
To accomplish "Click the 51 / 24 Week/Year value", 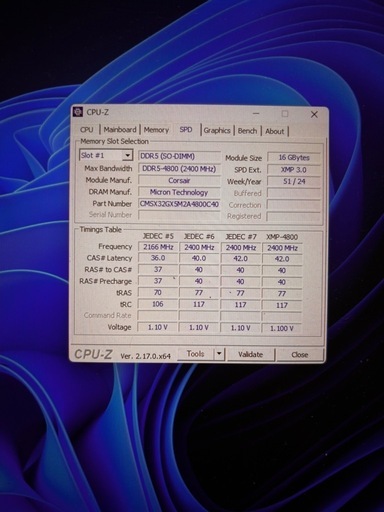I will point(294,182).
